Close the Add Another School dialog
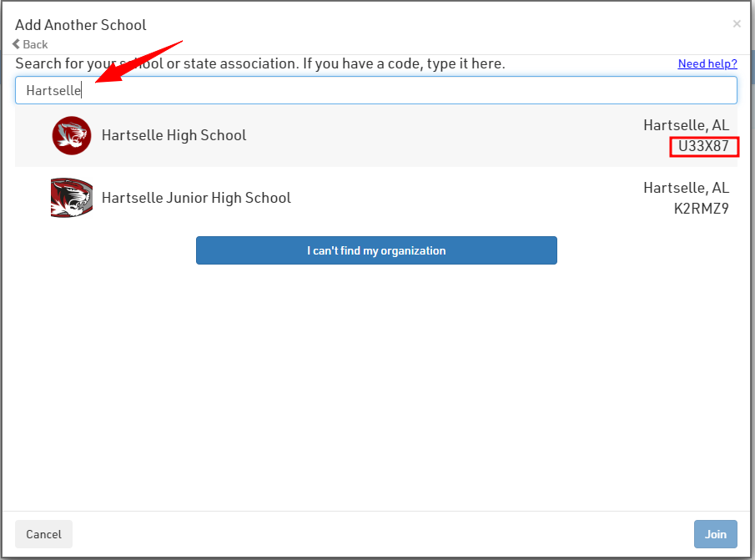This screenshot has width=755, height=560. point(736,24)
